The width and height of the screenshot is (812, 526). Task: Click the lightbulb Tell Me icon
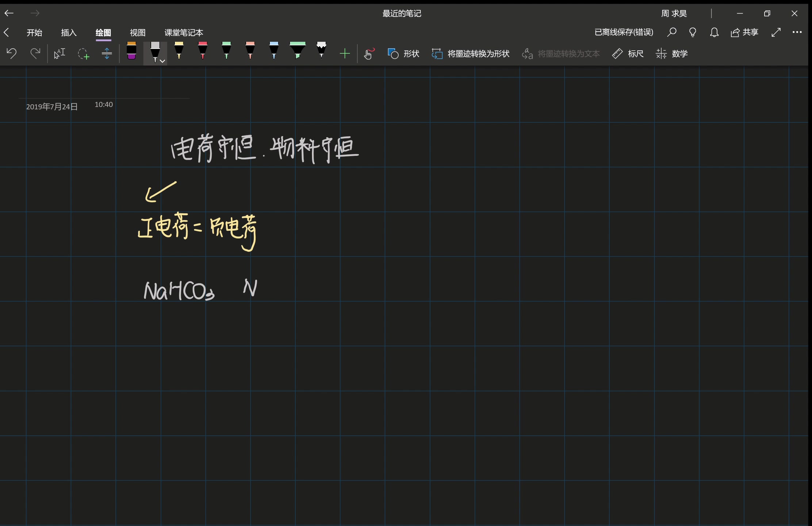point(693,32)
